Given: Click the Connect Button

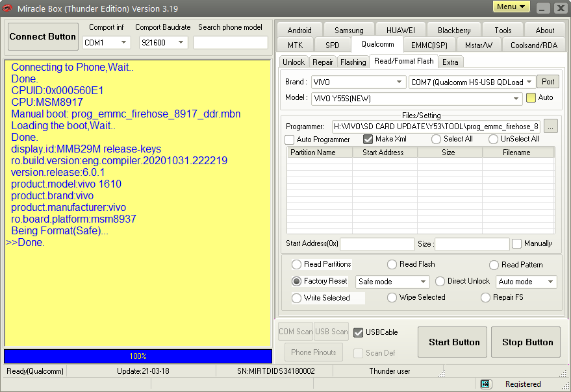Looking at the screenshot, I should pyautogui.click(x=43, y=37).
